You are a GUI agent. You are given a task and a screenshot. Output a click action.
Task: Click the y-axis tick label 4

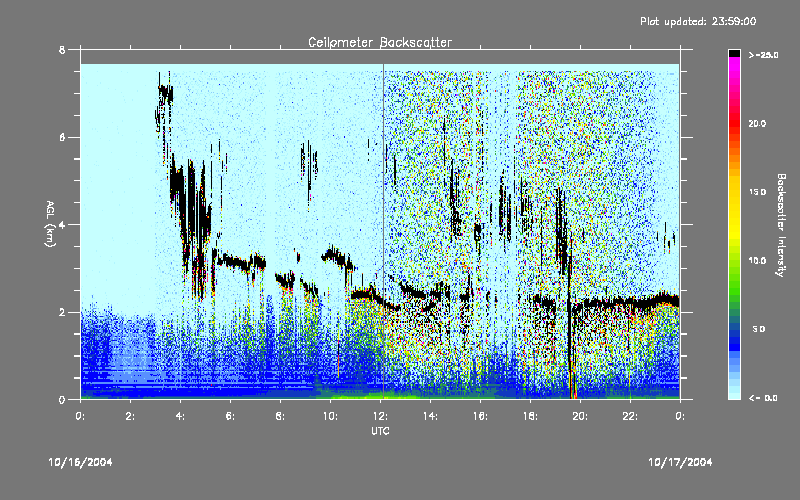pos(62,224)
